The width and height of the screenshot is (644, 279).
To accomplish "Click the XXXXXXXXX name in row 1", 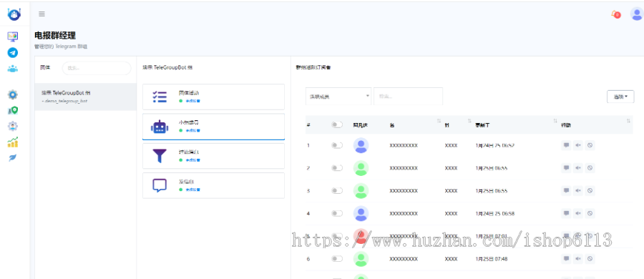I will 404,145.
